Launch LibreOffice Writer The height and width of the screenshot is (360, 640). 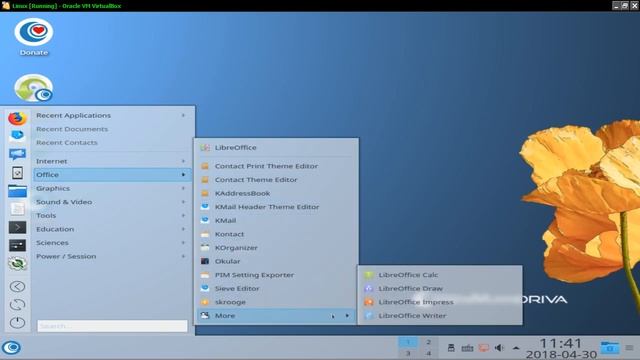[x=440, y=316]
